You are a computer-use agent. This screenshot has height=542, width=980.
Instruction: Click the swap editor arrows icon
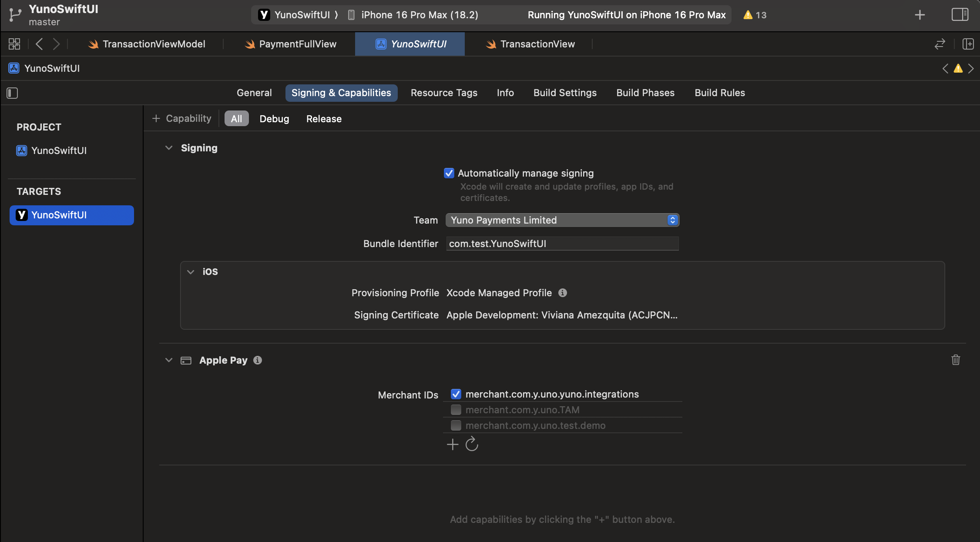pos(940,44)
